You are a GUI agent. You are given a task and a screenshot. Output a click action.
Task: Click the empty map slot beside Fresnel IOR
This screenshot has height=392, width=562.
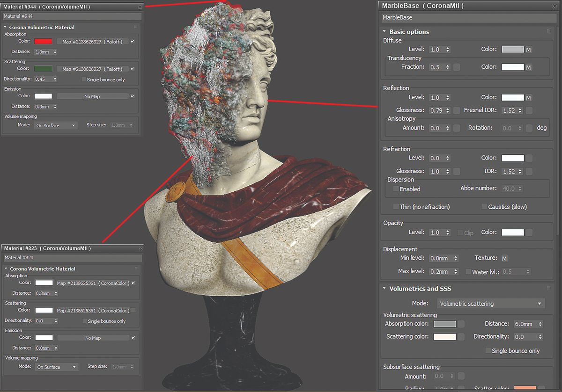529,110
